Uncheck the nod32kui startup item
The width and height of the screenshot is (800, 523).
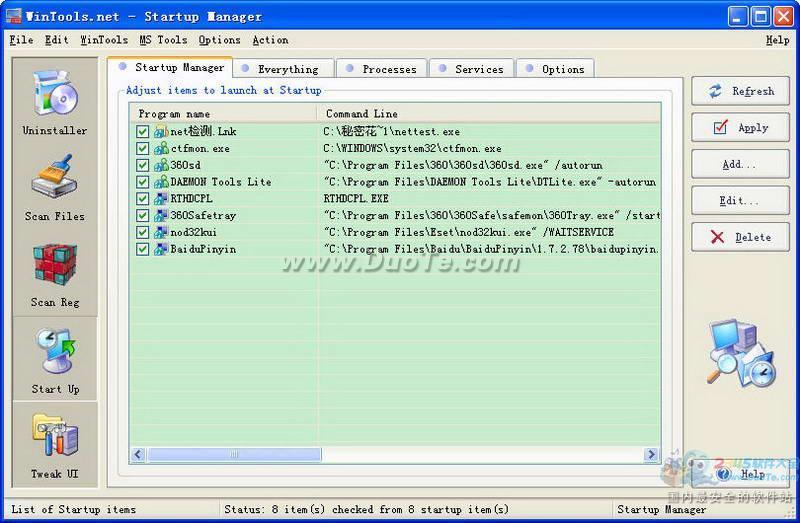coord(142,232)
